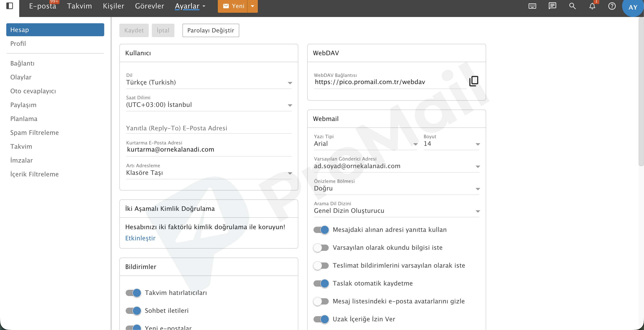Viewport: 644px width, 330px height.
Task: Open the Kişiler menu
Action: click(x=114, y=6)
